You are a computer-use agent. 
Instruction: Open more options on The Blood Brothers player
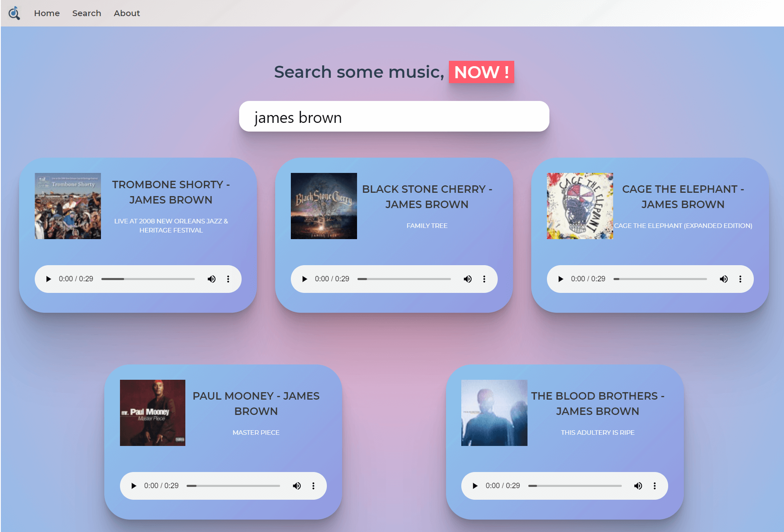[x=655, y=486]
